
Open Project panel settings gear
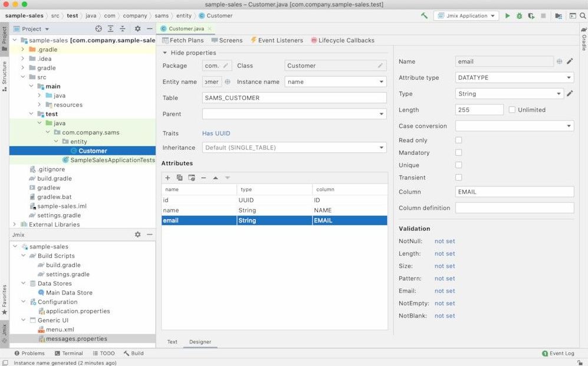tap(137, 28)
